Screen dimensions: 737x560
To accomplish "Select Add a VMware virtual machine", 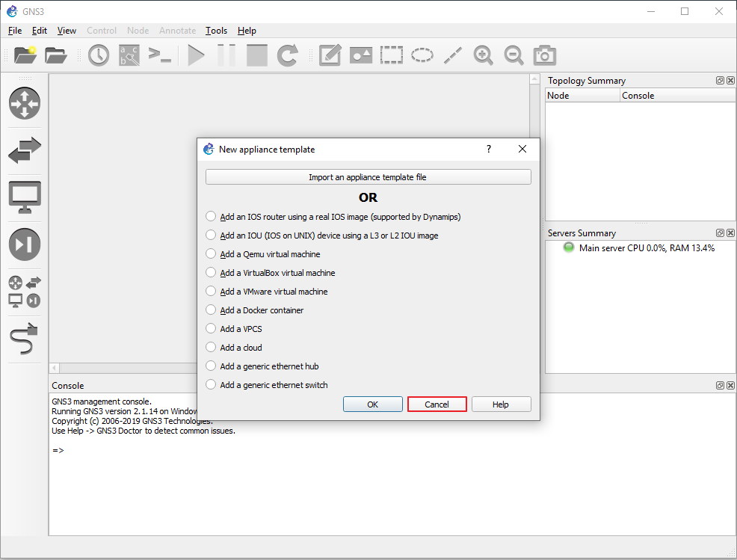I will 267,292.
